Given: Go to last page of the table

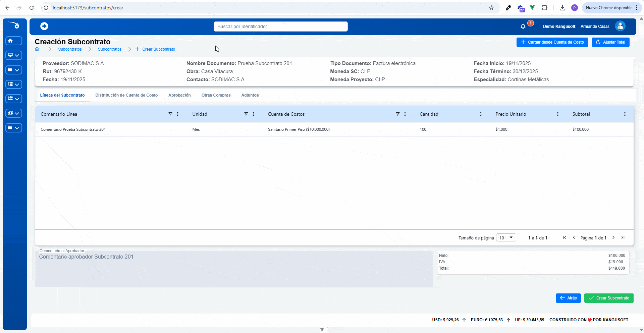Looking at the screenshot, I should tap(623, 237).
